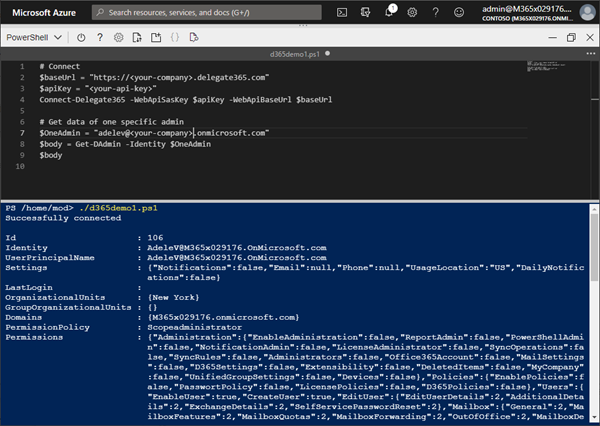
Task: Send feedback with the smiley icon
Action: pyautogui.click(x=459, y=13)
